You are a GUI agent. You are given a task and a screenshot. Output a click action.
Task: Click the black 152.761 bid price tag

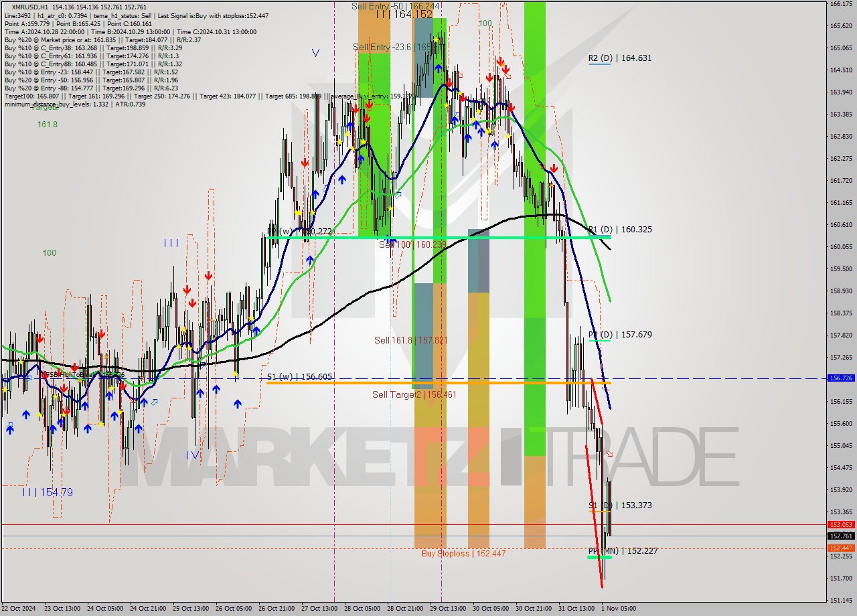pos(841,536)
